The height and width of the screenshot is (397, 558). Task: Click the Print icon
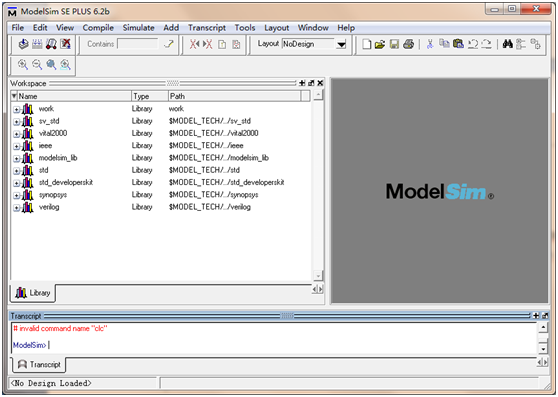click(x=409, y=44)
